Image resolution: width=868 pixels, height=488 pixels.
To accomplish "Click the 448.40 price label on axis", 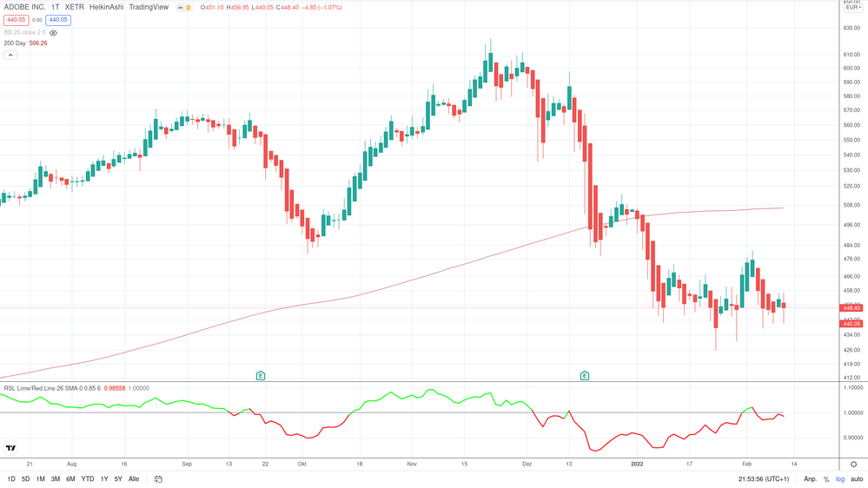I will coord(851,308).
